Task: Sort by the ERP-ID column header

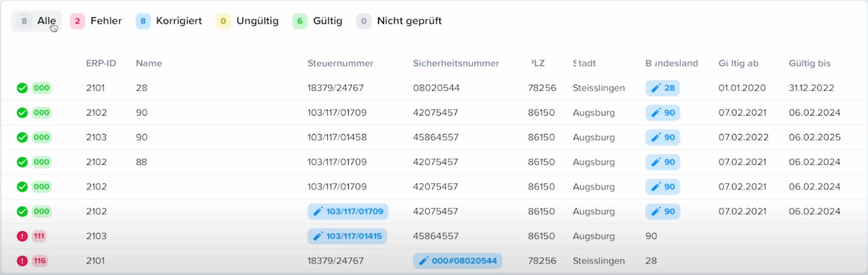Action: (x=101, y=64)
